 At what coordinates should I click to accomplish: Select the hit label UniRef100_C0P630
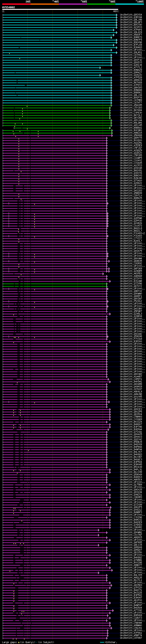(131, 113)
